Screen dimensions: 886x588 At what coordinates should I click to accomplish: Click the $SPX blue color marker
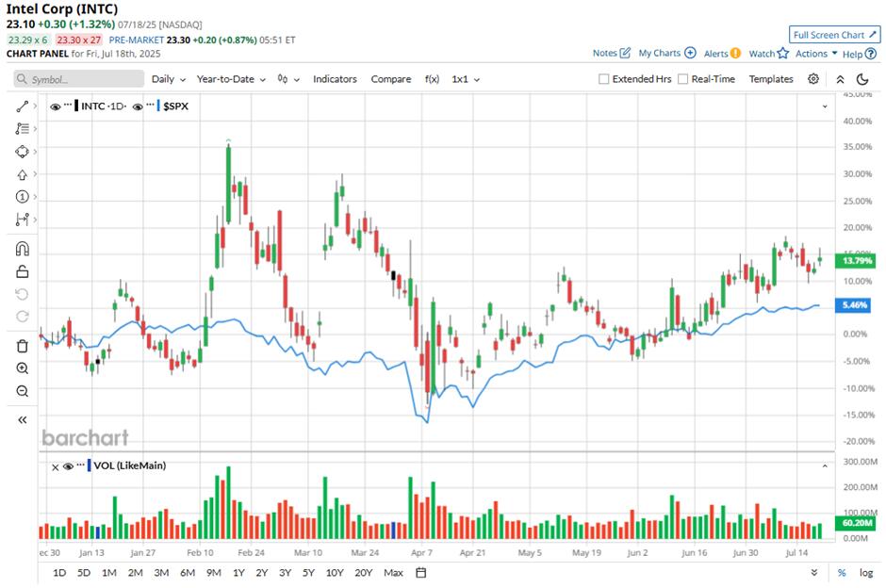(x=158, y=106)
